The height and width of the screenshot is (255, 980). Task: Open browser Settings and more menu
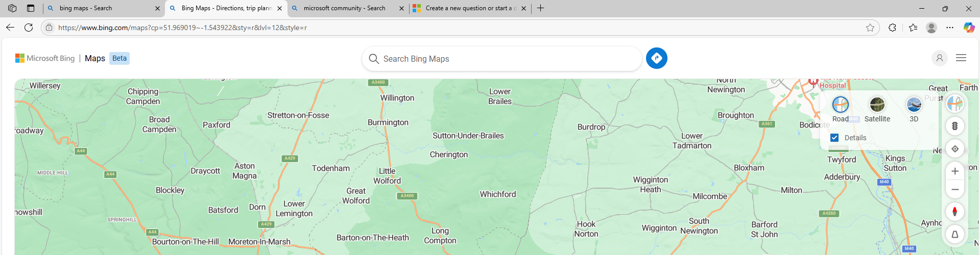(x=950, y=28)
